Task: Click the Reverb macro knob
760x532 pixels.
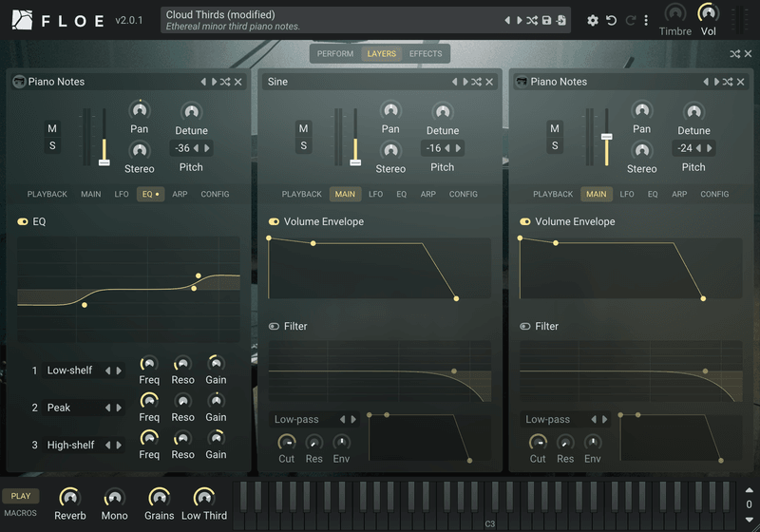Action: 69,498
